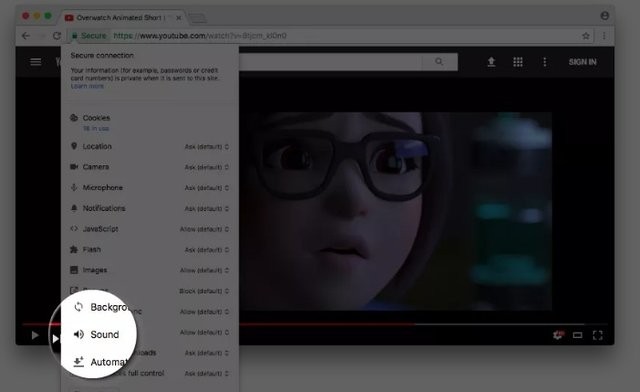Change the JavaScript Allow (default) setting

[x=204, y=229]
